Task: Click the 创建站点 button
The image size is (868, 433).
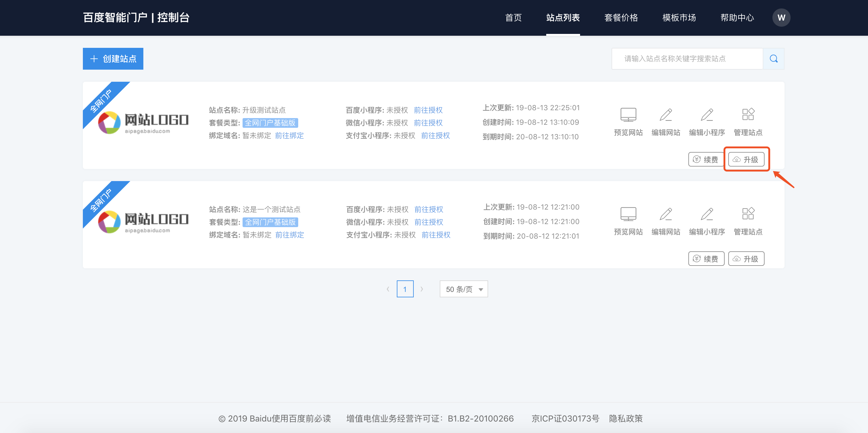Action: pos(113,59)
